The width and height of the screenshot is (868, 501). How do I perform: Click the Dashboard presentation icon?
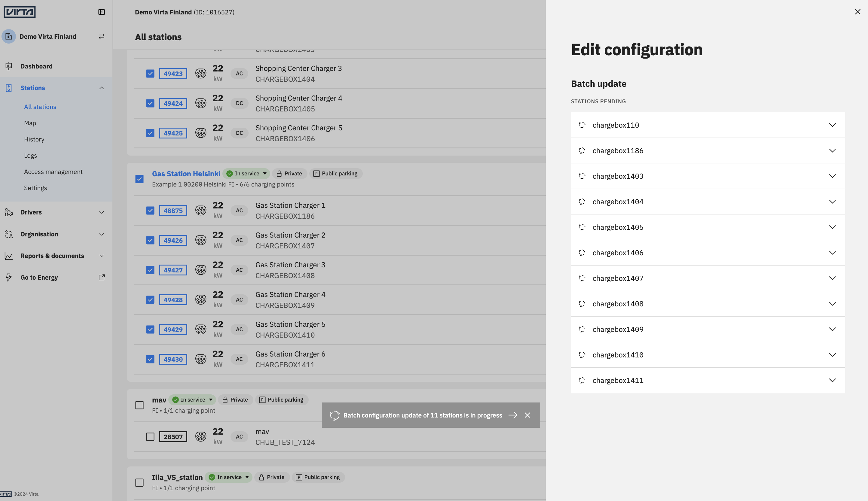tap(9, 66)
